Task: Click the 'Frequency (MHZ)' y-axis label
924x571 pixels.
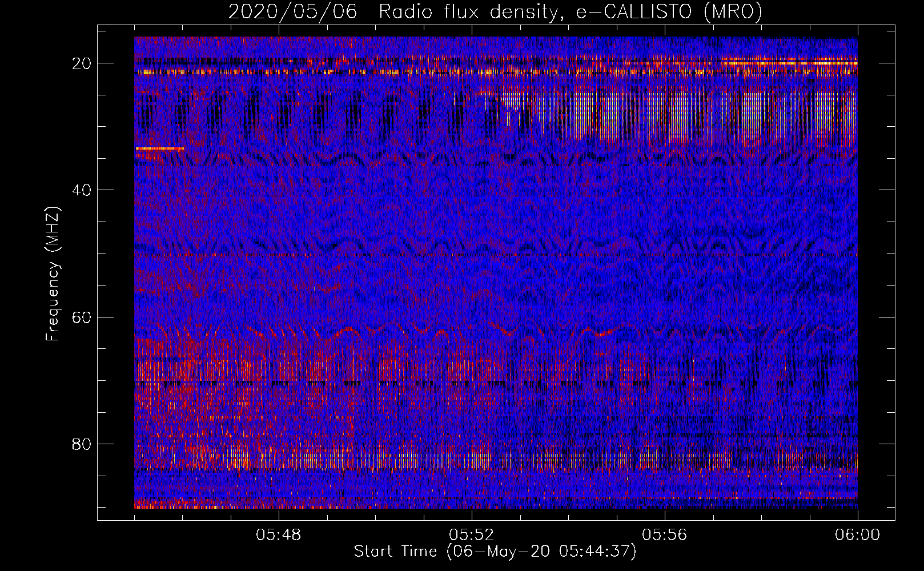Action: [53, 274]
